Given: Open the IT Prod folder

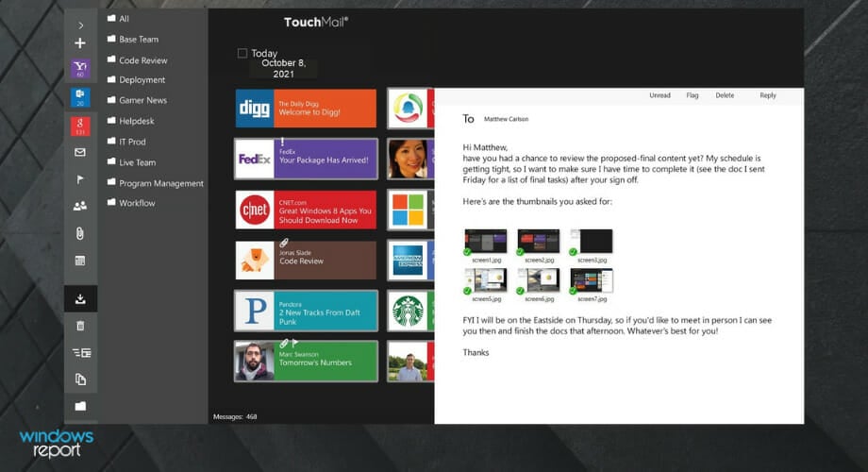Looking at the screenshot, I should [126, 142].
